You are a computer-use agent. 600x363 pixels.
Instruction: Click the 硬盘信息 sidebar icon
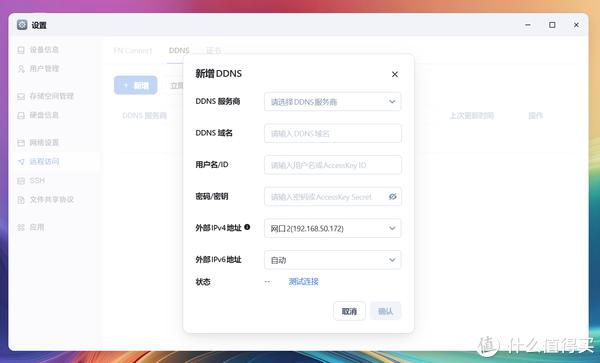pos(21,116)
